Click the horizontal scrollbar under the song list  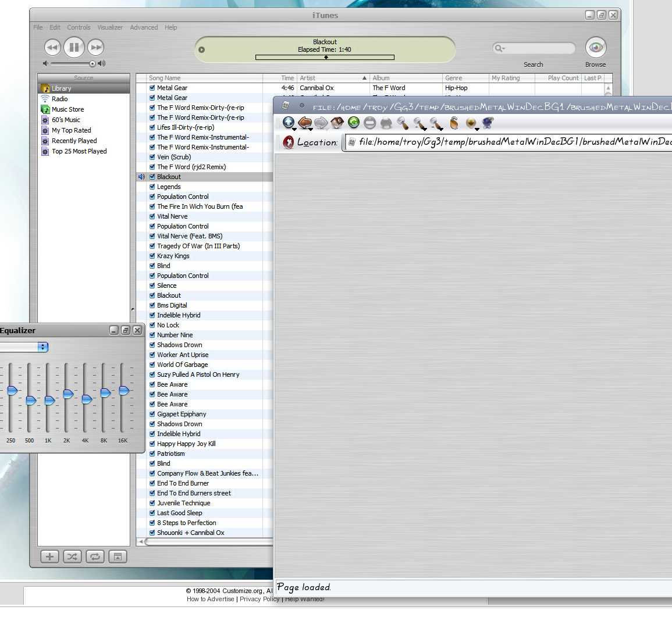(x=205, y=542)
